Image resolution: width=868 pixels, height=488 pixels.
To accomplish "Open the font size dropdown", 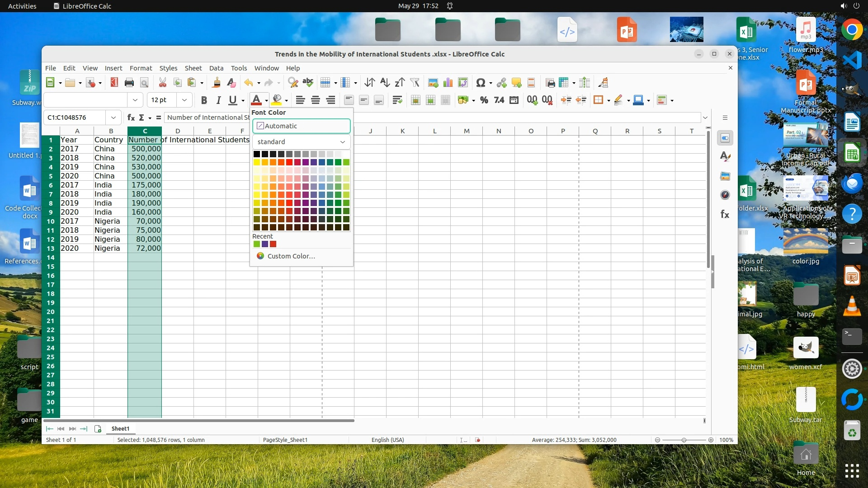I will [x=184, y=100].
